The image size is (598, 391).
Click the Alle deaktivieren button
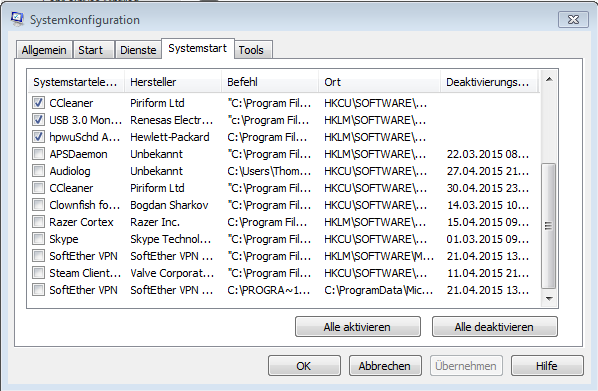[495, 327]
